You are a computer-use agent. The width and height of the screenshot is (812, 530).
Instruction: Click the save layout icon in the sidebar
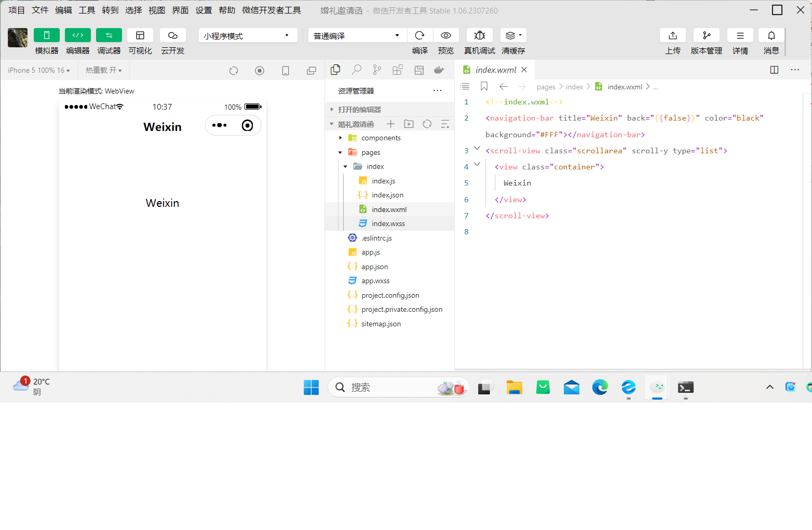coord(419,70)
